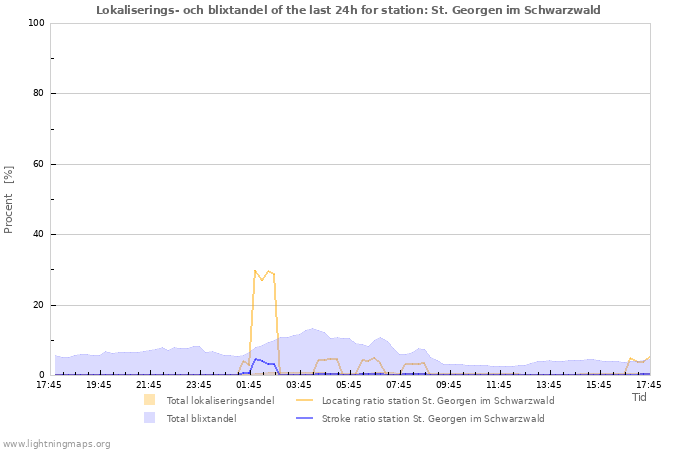The width and height of the screenshot is (700, 450).
Task: Select the Total blixtandel legend label
Action: pos(201,418)
